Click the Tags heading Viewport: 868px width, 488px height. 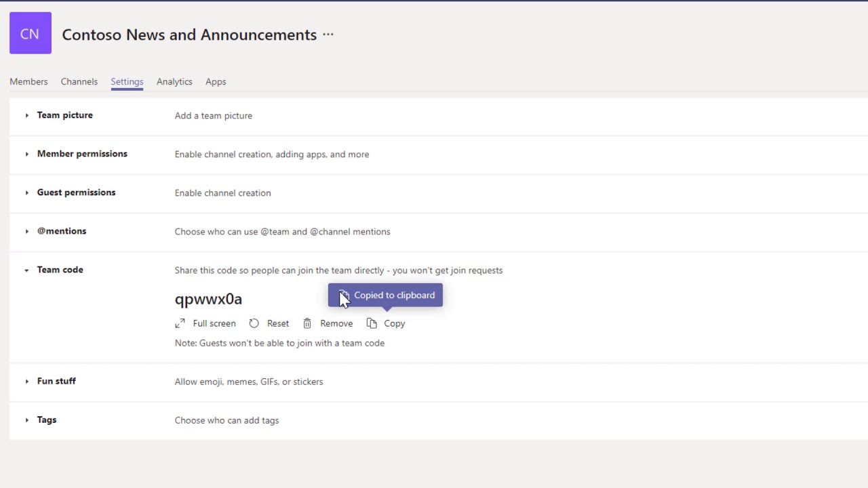47,420
